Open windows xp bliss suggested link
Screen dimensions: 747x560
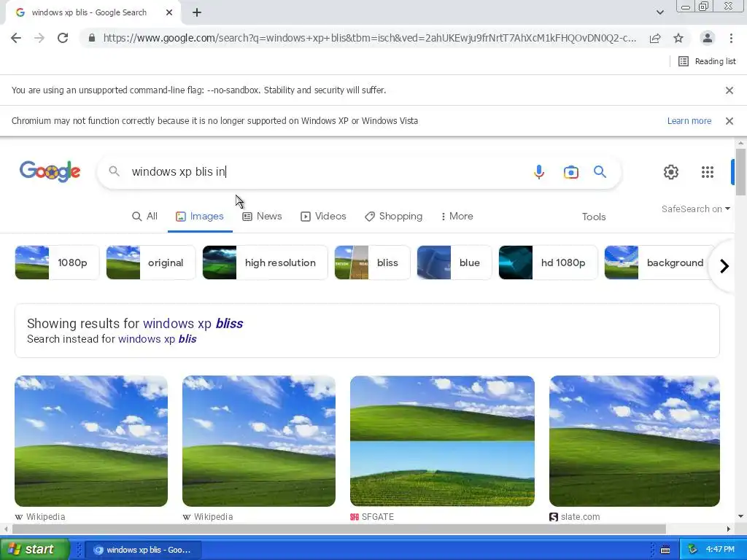click(x=193, y=323)
